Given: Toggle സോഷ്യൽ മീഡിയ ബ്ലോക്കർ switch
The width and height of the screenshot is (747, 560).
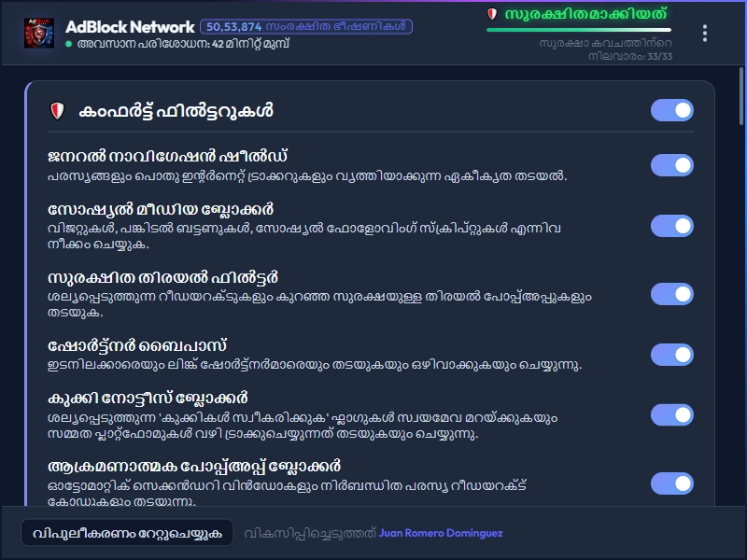Looking at the screenshot, I should pos(671,226).
